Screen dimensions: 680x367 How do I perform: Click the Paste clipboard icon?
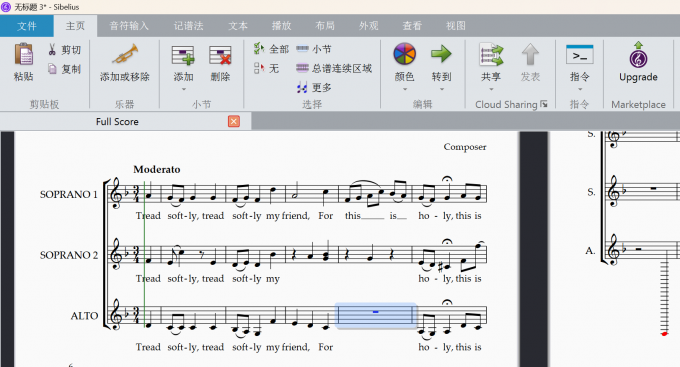coord(23,55)
